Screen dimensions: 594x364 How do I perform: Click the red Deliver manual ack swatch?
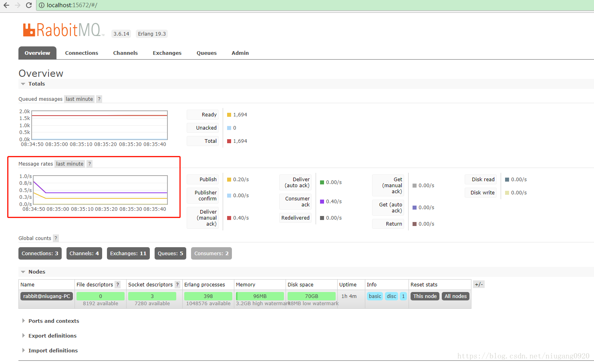point(229,218)
